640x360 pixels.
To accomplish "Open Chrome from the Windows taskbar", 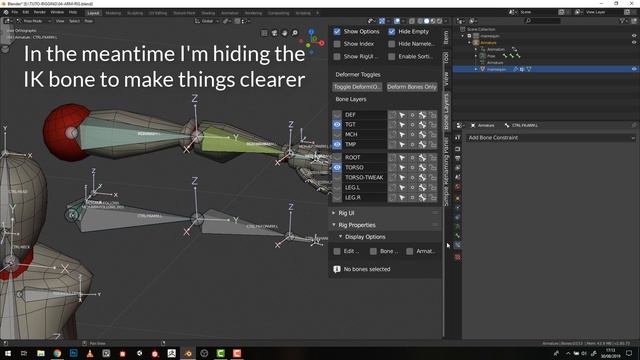I will tap(57, 353).
